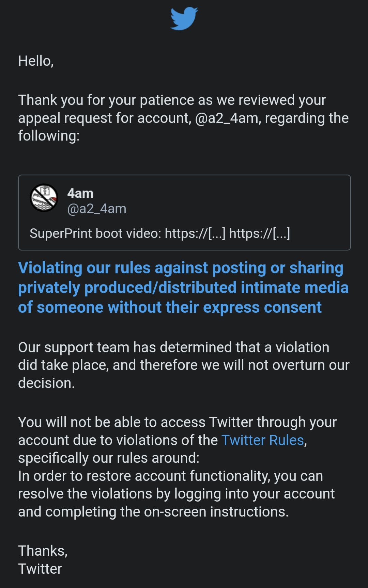Open the blue intimate media violation heading
Image resolution: width=368 pixels, height=588 pixels.
(183, 288)
